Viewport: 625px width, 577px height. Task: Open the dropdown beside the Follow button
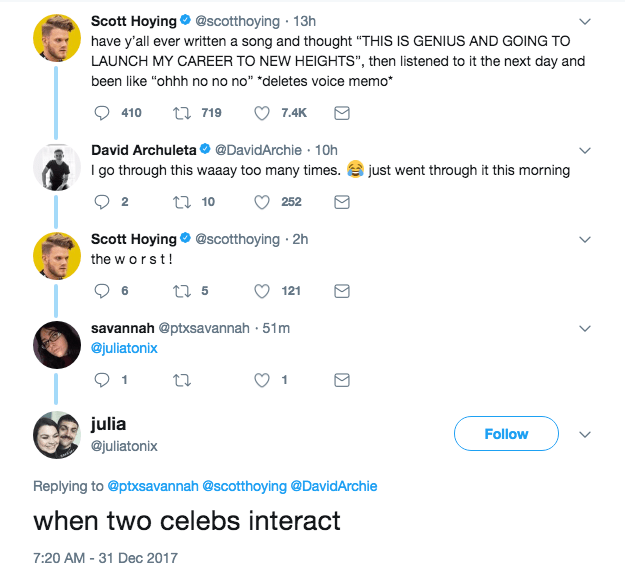tap(585, 434)
